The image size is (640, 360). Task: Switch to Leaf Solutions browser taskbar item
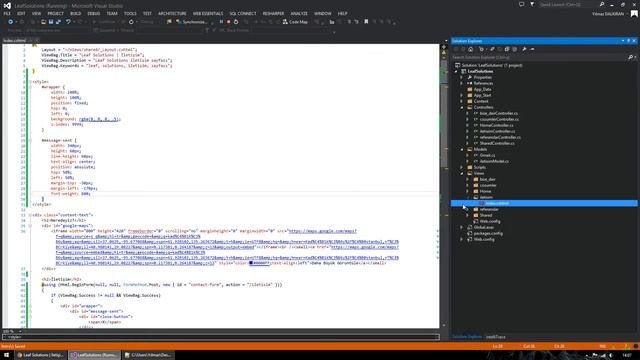(40, 355)
